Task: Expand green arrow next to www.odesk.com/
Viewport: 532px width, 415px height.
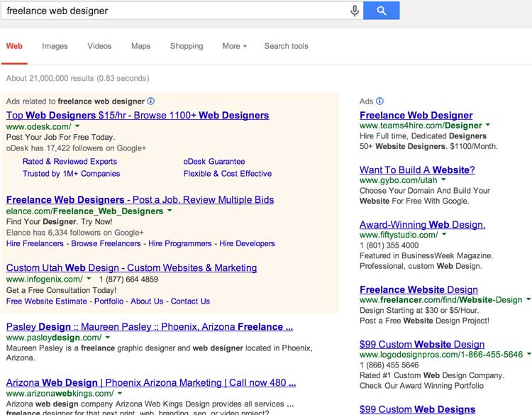Action: coord(78,126)
